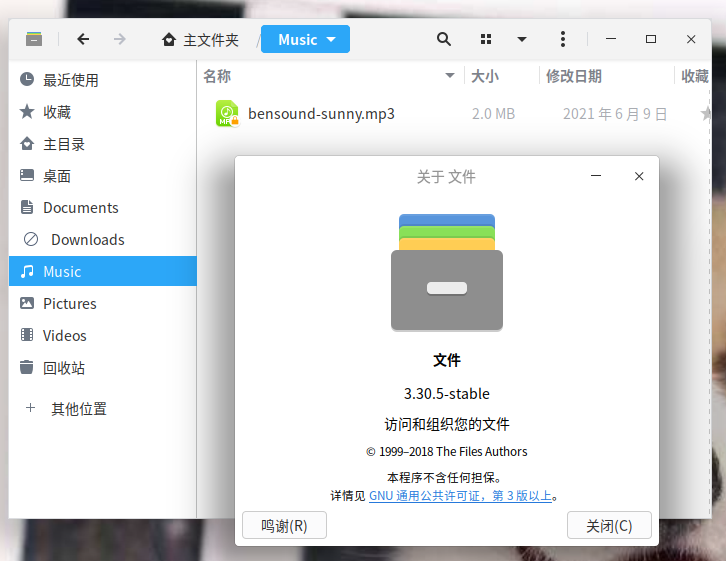Click the film icon beside Videos

[27, 335]
